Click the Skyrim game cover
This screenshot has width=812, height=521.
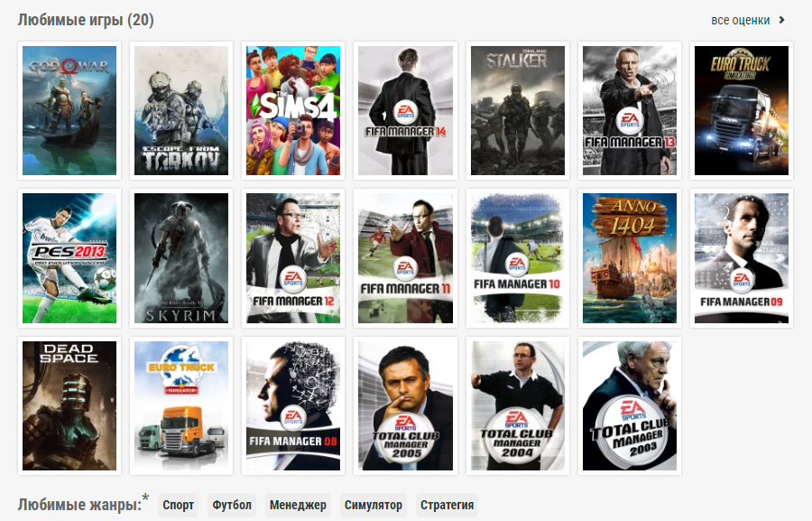point(181,258)
